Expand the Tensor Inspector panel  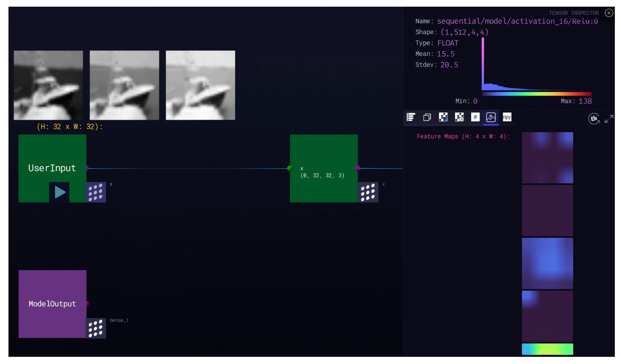point(609,119)
